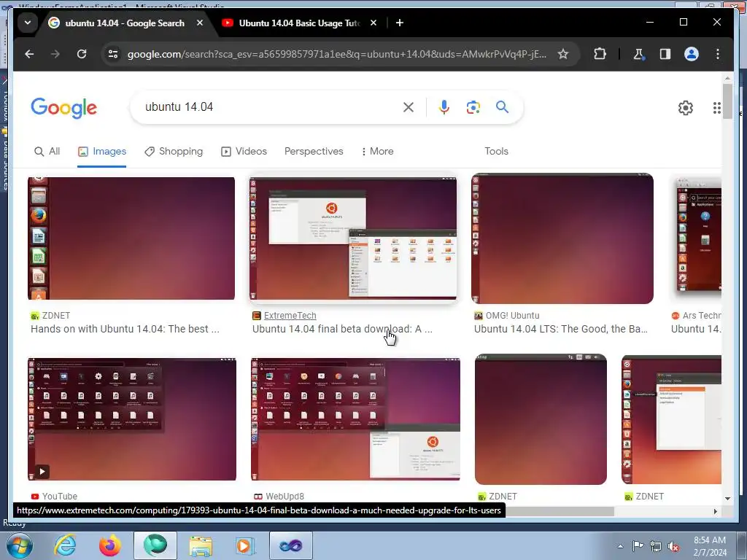Viewport: 747px width, 560px height.
Task: Click the scrollbar down arrow
Action: [727, 499]
